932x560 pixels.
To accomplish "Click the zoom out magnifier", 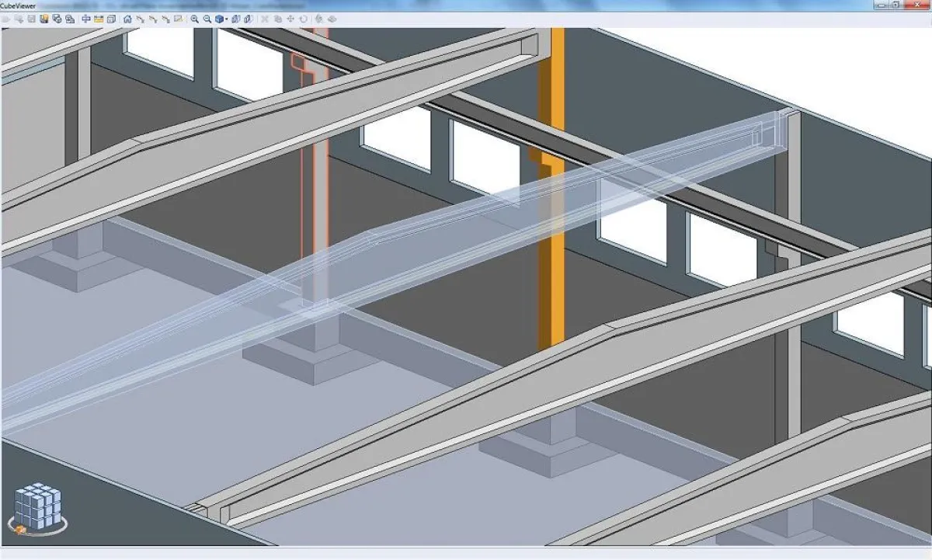I will coord(207,19).
